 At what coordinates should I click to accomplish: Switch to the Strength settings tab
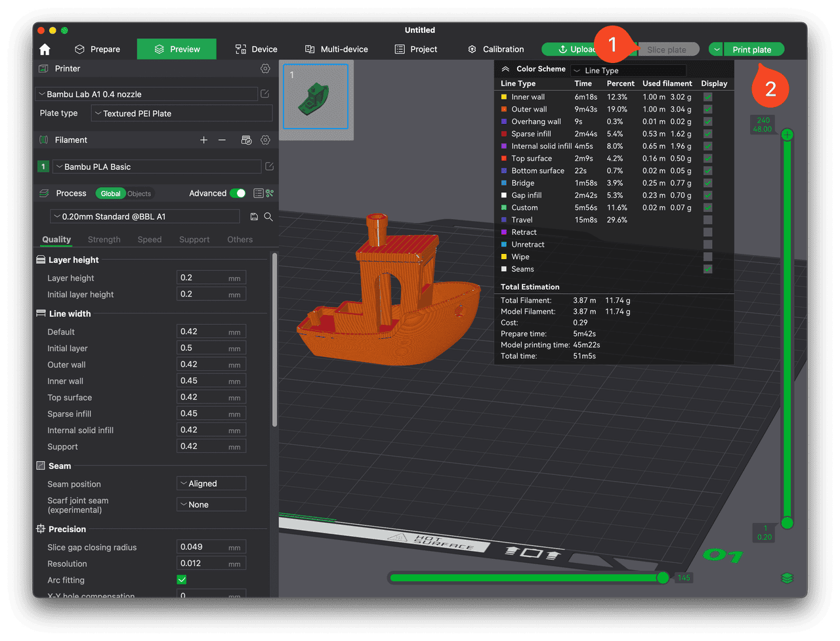(x=104, y=239)
